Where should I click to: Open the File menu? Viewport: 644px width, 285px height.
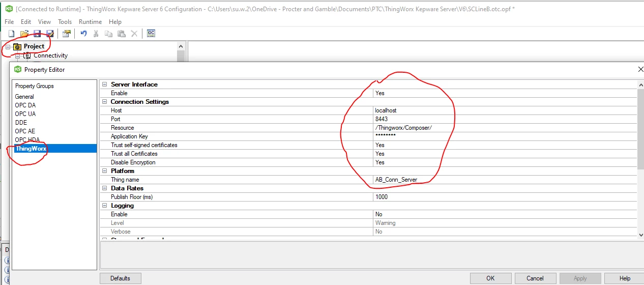point(9,22)
